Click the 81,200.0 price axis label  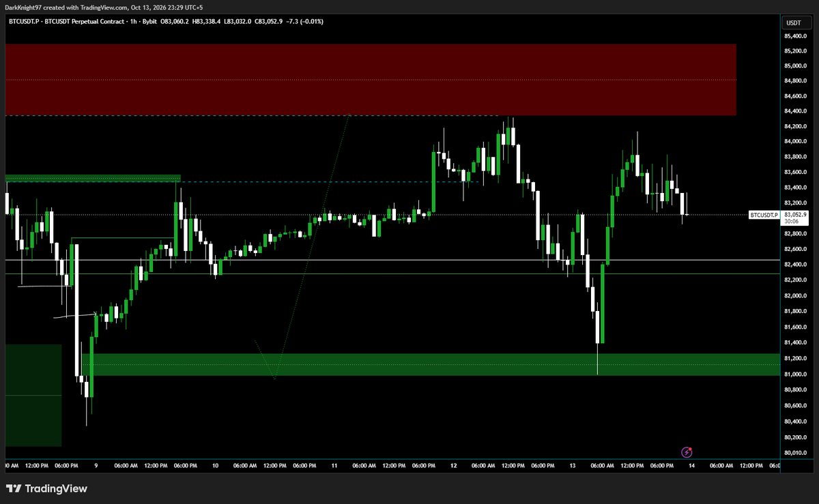795,359
